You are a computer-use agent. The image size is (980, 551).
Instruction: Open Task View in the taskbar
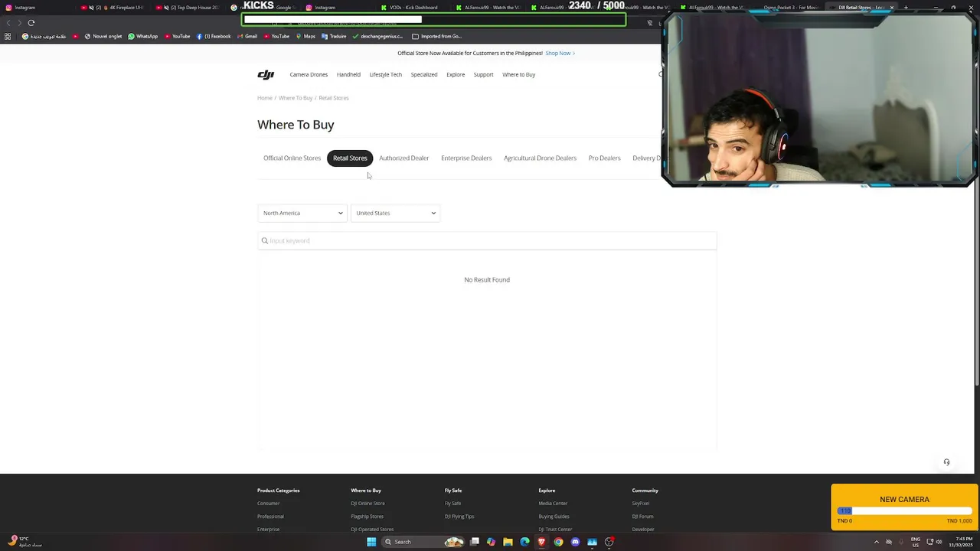coord(475,542)
